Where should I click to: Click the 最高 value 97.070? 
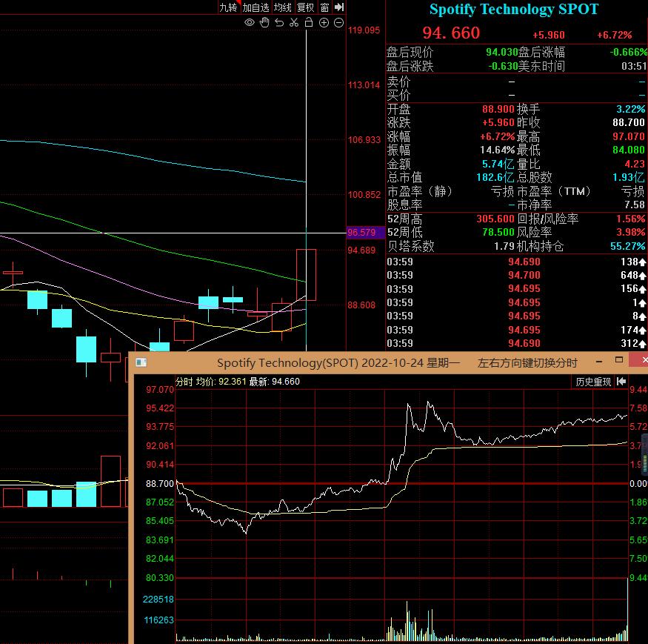click(x=629, y=136)
